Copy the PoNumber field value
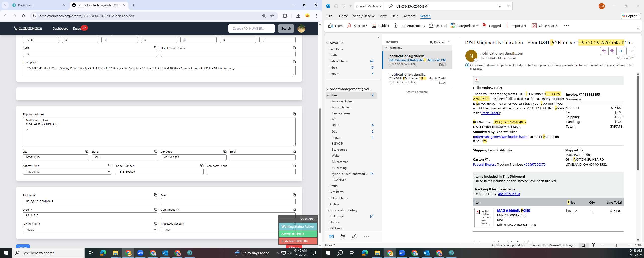 156,195
